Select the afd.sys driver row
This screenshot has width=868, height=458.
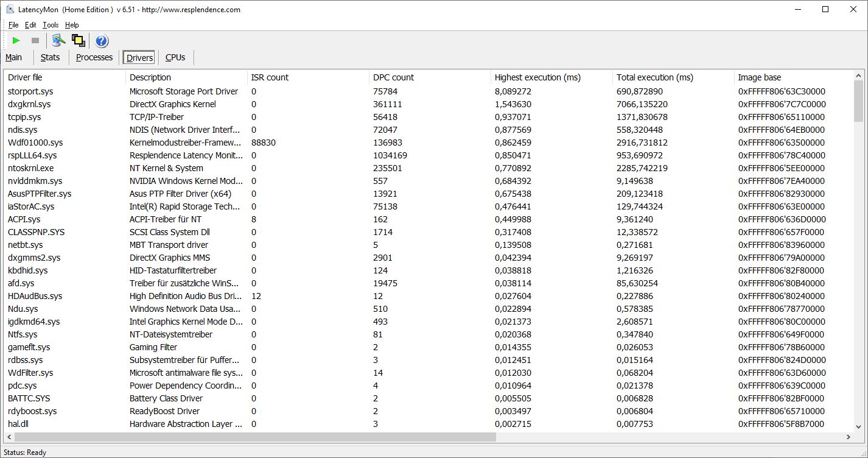429,283
